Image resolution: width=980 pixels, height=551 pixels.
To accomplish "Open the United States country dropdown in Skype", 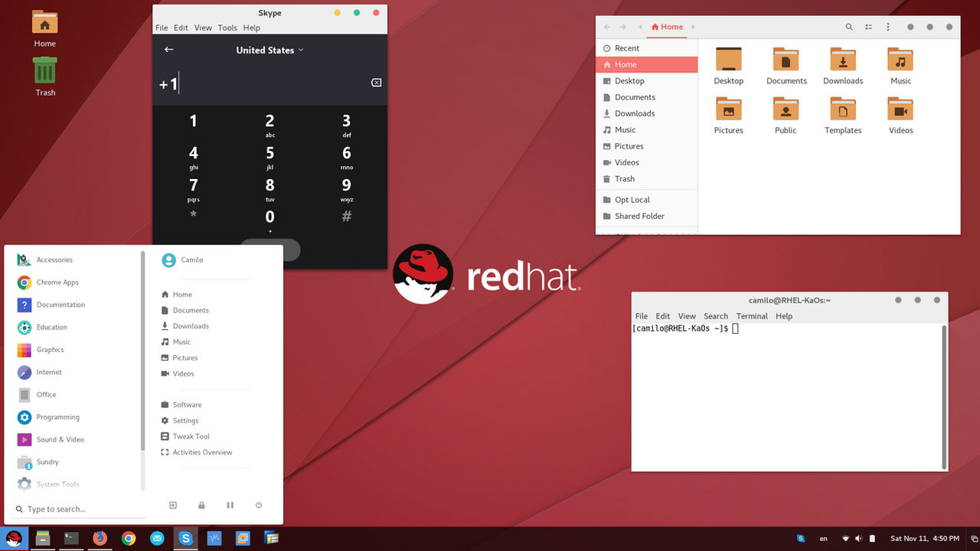I will point(269,50).
